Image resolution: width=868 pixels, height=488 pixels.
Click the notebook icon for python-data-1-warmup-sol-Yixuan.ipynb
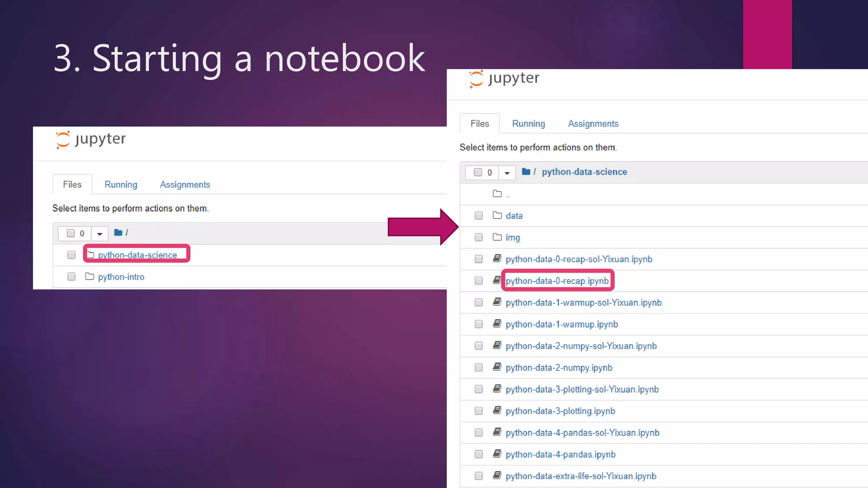[x=497, y=302]
